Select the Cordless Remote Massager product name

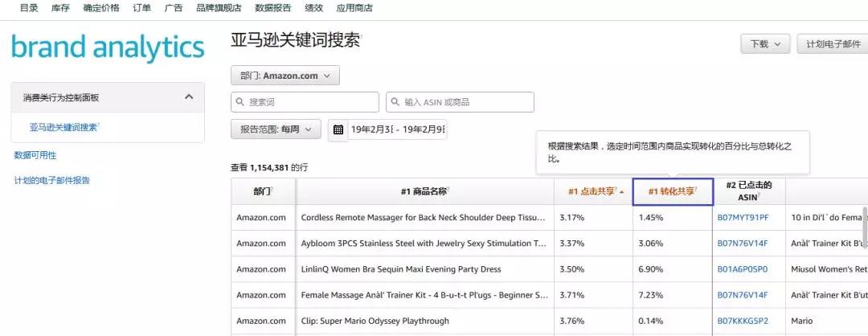click(x=424, y=218)
